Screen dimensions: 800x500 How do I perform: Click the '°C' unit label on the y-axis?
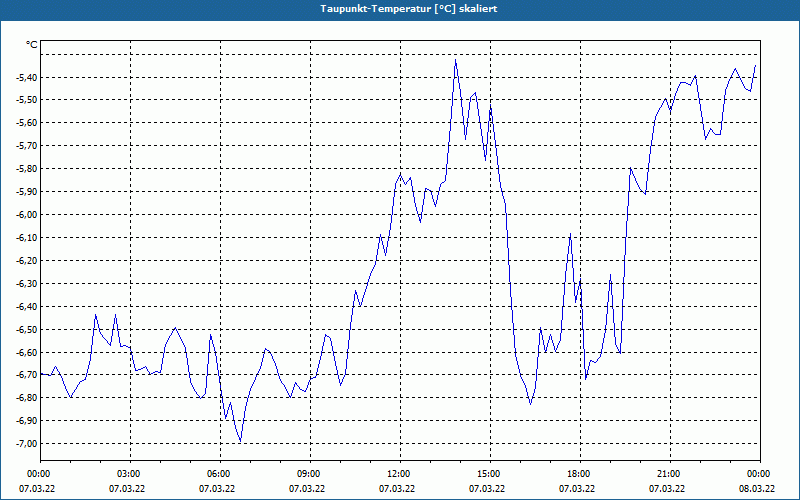tap(32, 45)
